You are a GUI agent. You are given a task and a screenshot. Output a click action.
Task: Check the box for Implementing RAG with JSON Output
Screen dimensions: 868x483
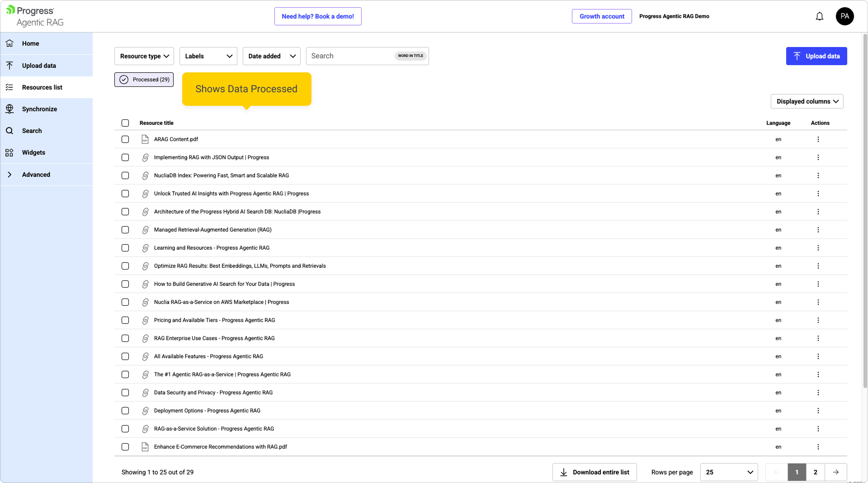(125, 157)
